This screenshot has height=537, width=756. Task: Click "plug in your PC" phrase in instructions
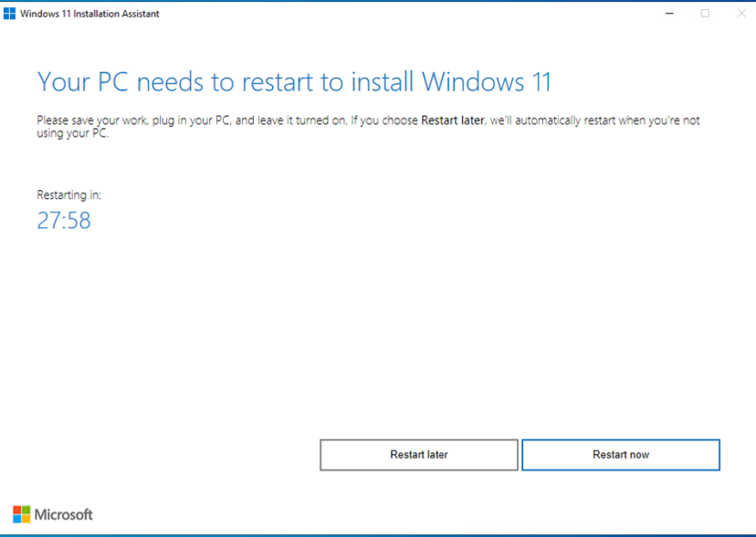192,121
